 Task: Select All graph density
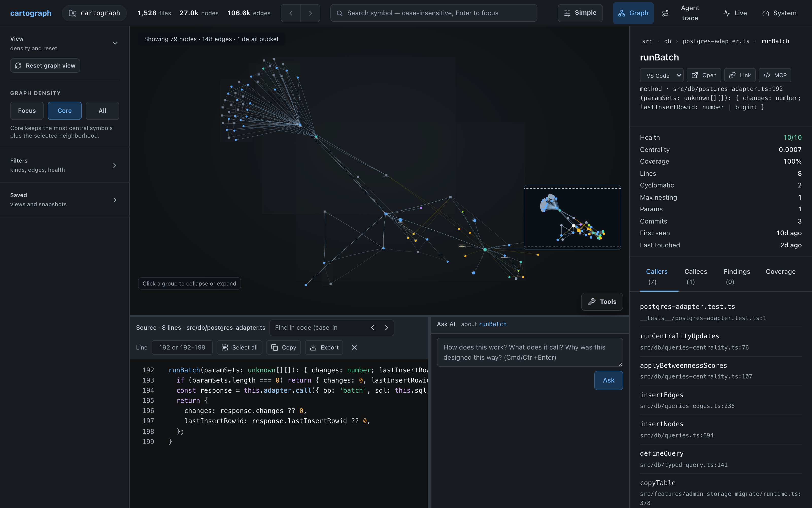click(102, 110)
